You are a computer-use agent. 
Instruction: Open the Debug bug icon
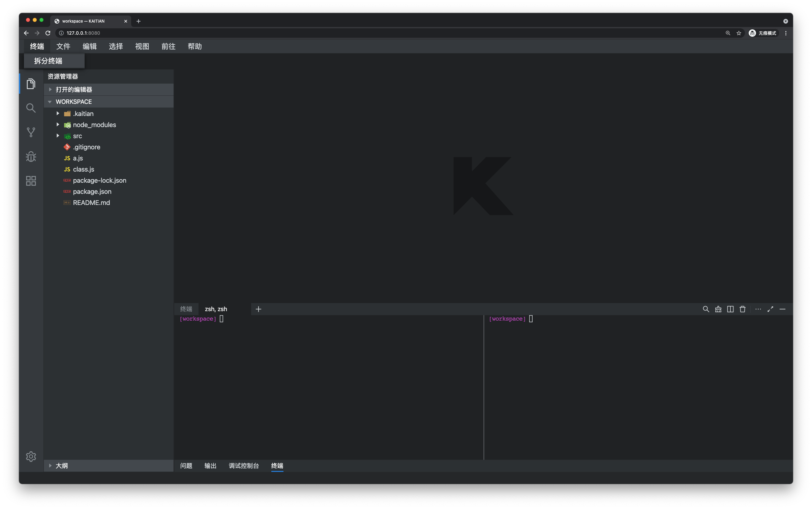31,156
